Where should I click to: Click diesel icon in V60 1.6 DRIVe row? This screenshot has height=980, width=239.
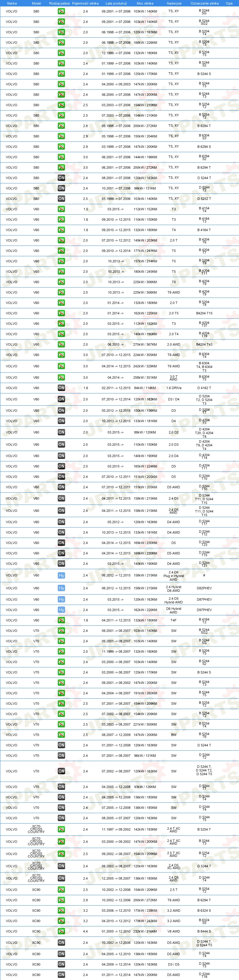tap(61, 388)
